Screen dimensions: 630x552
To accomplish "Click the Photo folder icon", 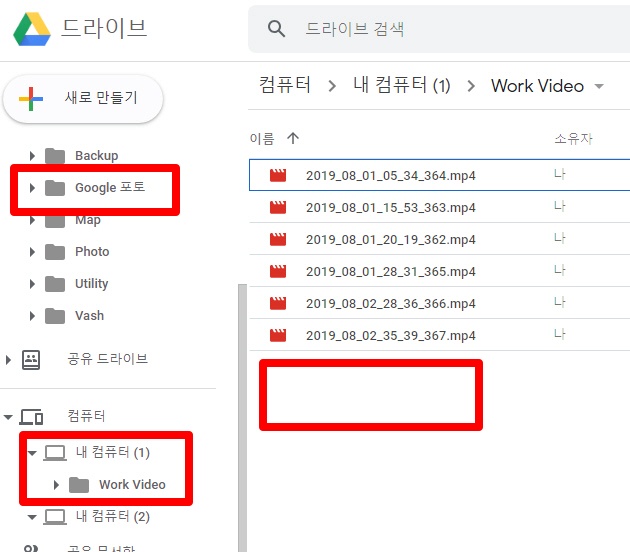I will (x=55, y=252).
